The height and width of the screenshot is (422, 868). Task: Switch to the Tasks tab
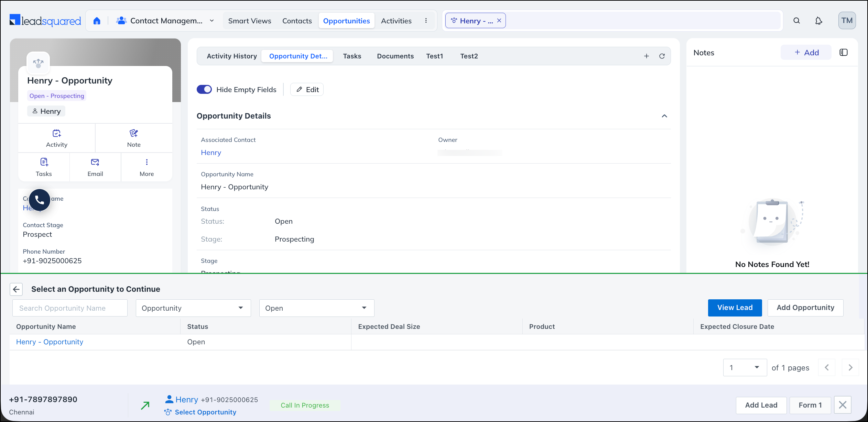coord(352,56)
